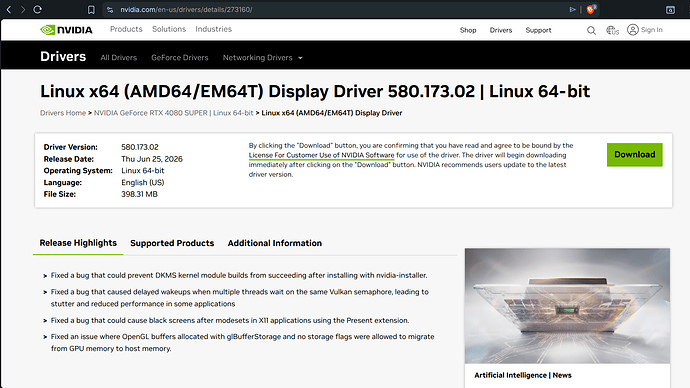Select the Release Highlights tab

pyautogui.click(x=78, y=243)
